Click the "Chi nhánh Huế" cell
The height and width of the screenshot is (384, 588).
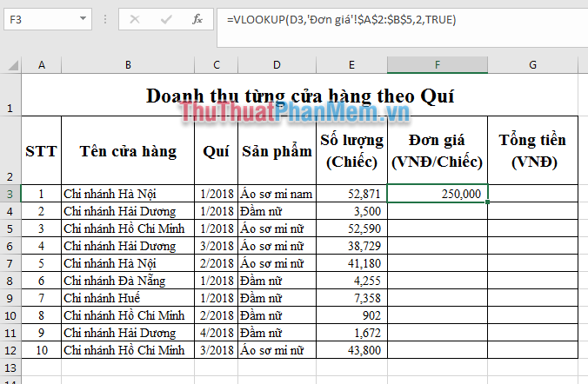pyautogui.click(x=128, y=298)
